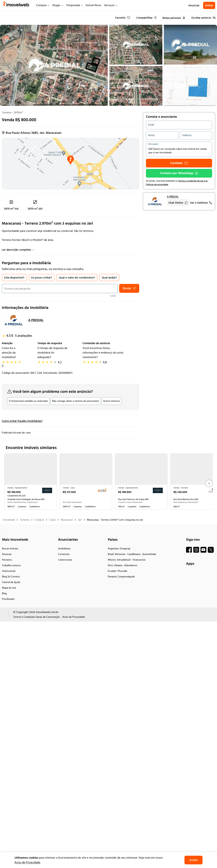Click the Compartilhar share icon

[155, 18]
